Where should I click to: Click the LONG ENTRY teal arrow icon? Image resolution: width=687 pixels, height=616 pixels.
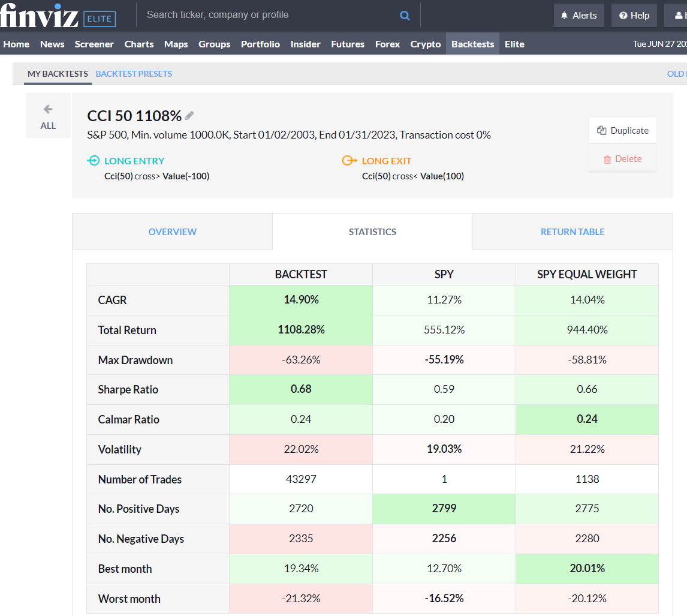[x=94, y=161]
